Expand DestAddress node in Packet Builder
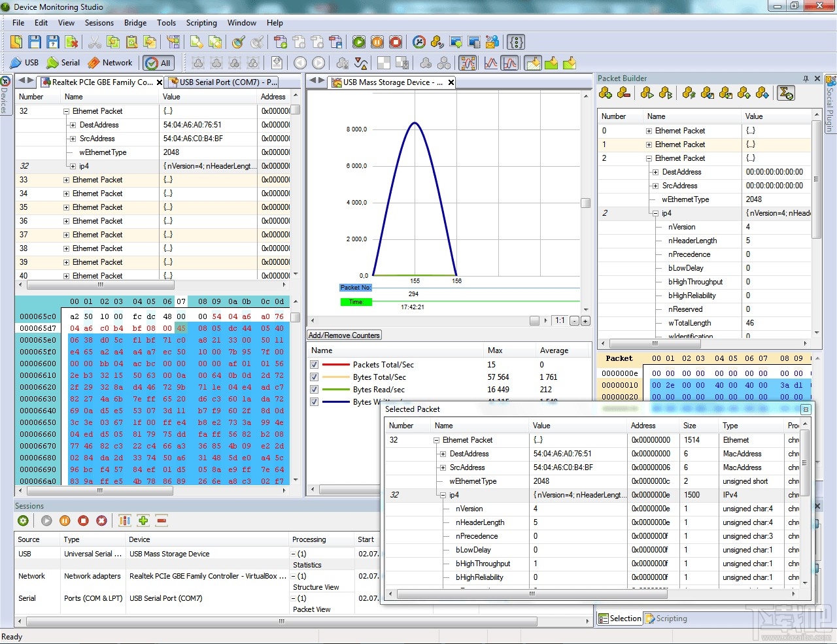The width and height of the screenshot is (837, 644). click(x=655, y=172)
